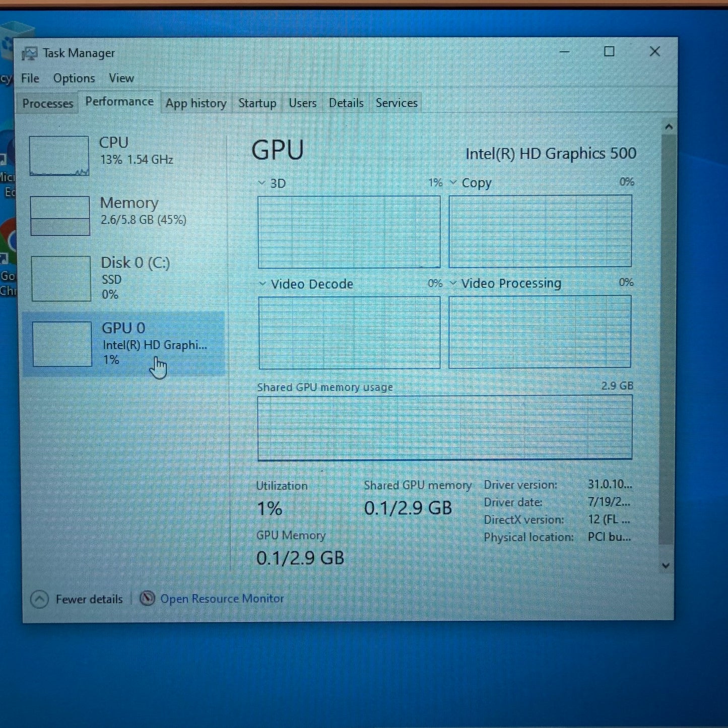728x728 pixels.
Task: Switch to the Processes tab
Action: click(x=47, y=103)
